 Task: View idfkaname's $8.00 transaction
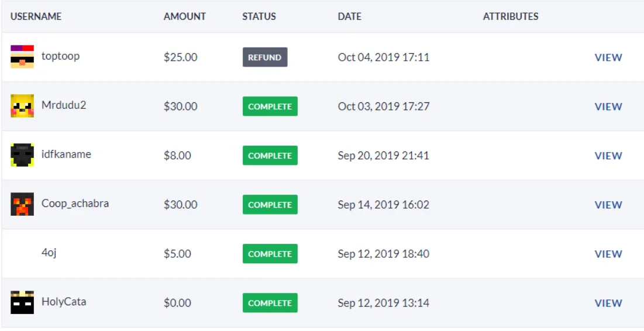tap(608, 156)
